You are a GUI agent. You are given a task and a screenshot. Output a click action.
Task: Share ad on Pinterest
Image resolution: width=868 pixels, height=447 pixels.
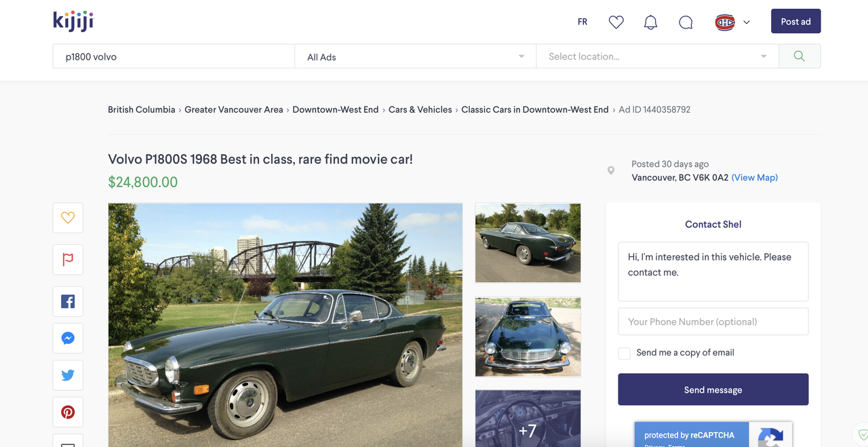(x=68, y=412)
